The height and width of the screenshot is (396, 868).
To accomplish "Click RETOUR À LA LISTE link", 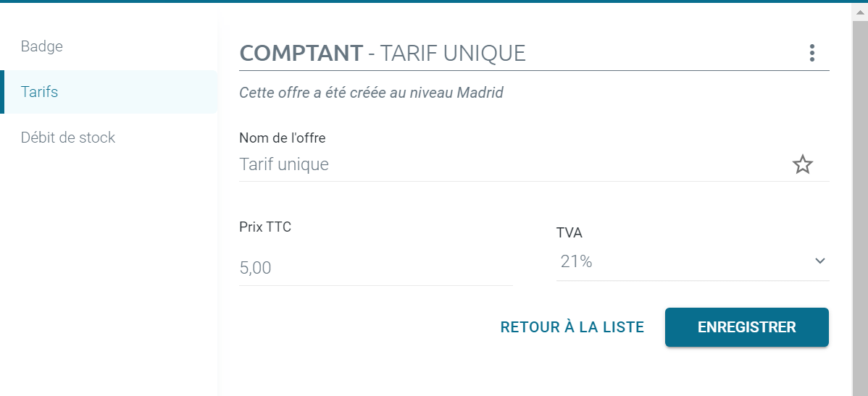I will pyautogui.click(x=572, y=327).
